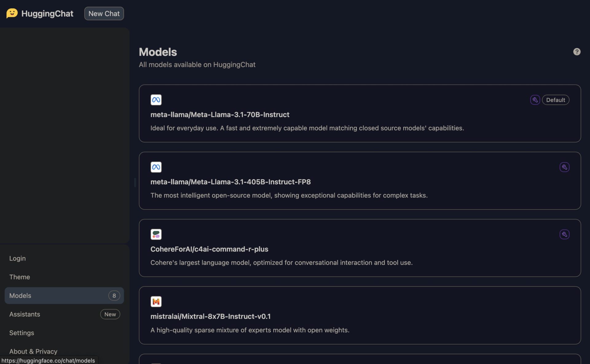Image resolution: width=590 pixels, height=364 pixels.
Task: Switch to Login in the sidebar
Action: pyautogui.click(x=17, y=258)
